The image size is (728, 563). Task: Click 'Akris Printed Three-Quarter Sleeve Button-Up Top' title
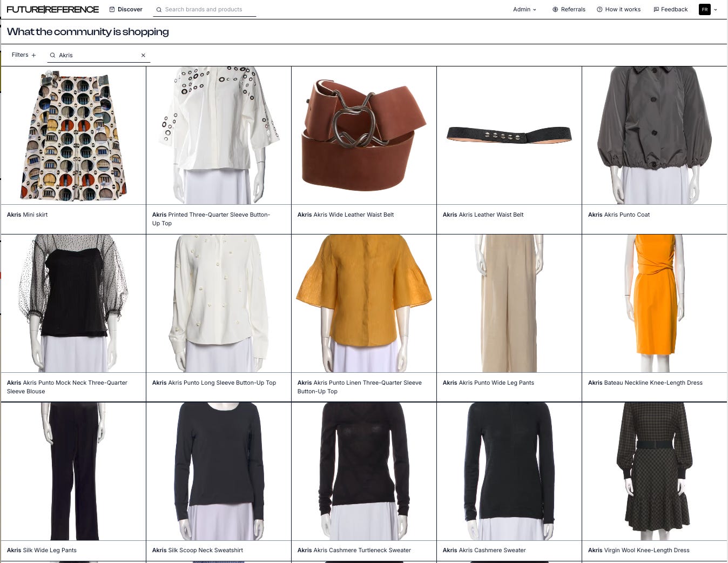pos(211,219)
